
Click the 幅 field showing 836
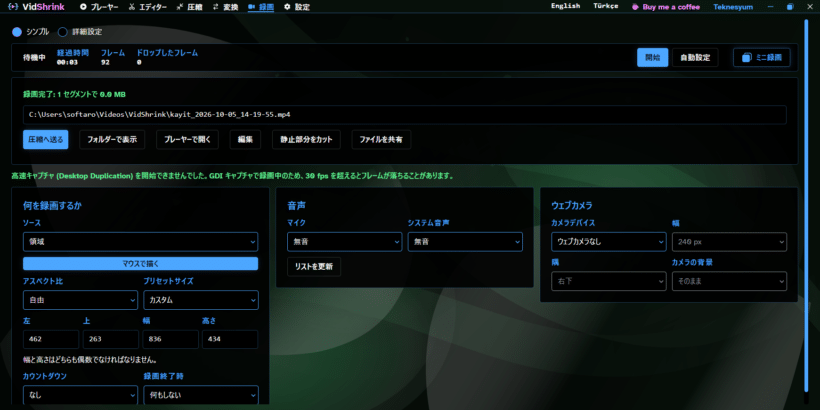[170, 339]
